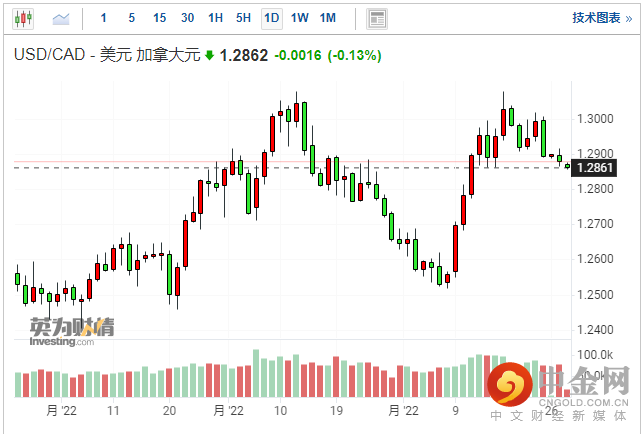Open the news panel icon in toolbar
The width and height of the screenshot is (644, 434).
[376, 18]
